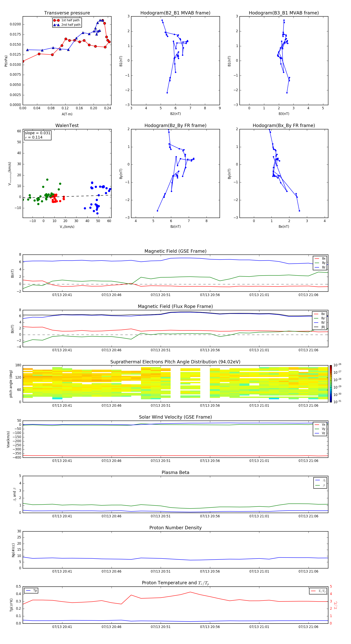Click the 'Plasma Beta' plot title
351x644 pixels.
[175, 472]
